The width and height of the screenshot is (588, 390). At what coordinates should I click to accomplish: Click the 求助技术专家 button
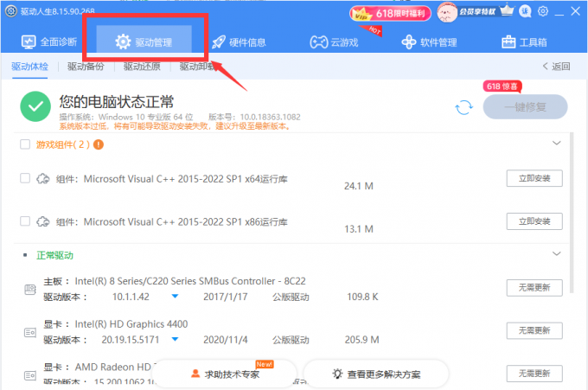(225, 374)
